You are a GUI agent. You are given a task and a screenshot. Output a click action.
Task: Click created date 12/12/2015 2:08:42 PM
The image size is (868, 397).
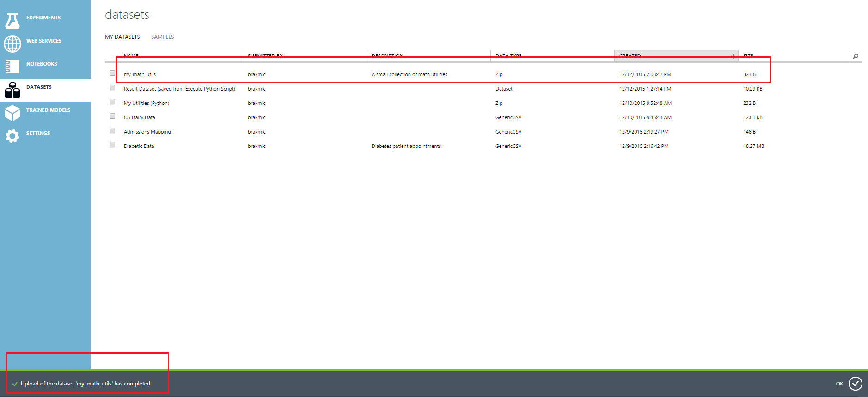point(645,74)
